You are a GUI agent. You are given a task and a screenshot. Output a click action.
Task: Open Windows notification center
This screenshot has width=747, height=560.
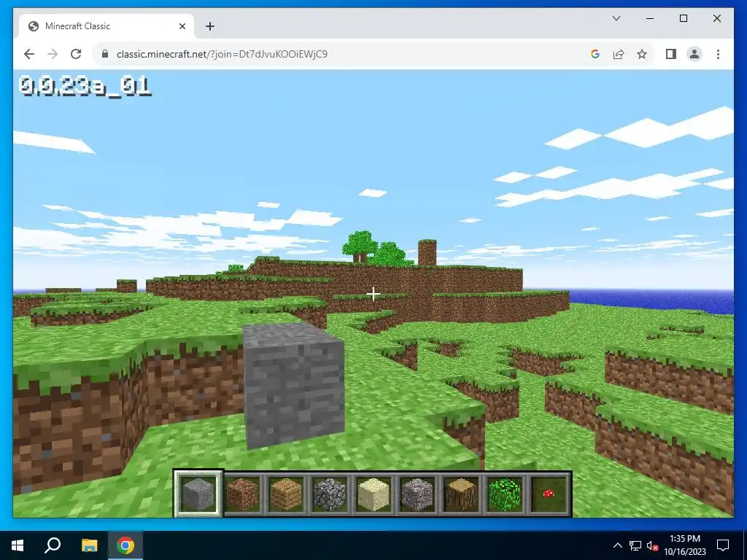coord(723,545)
